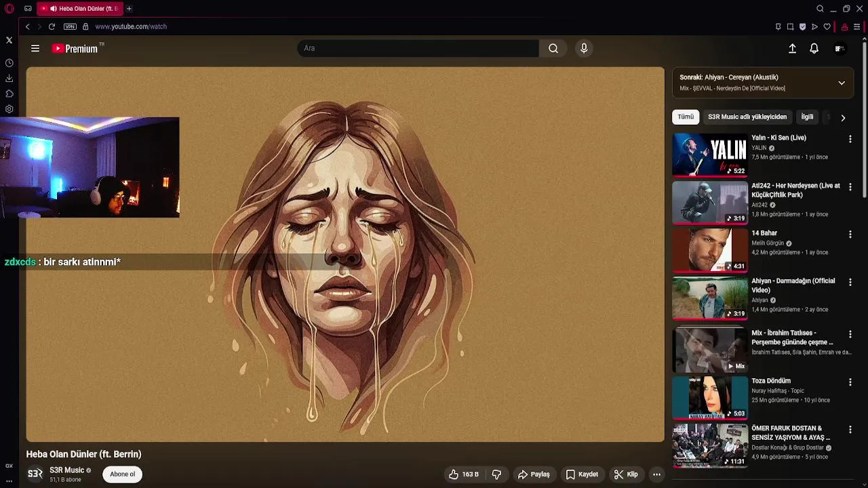Open Opera tab search magnifier
This screenshot has width=868, height=488.
[x=820, y=9]
